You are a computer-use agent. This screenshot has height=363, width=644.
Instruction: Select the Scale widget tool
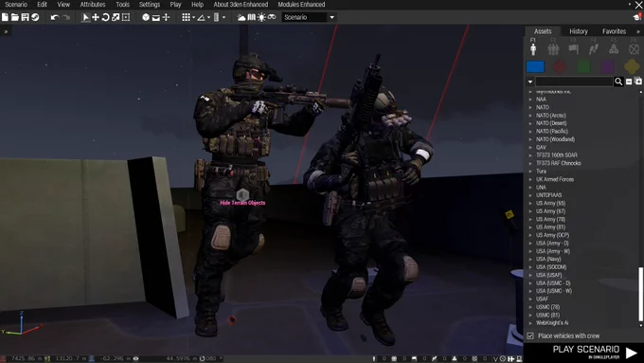(x=116, y=17)
